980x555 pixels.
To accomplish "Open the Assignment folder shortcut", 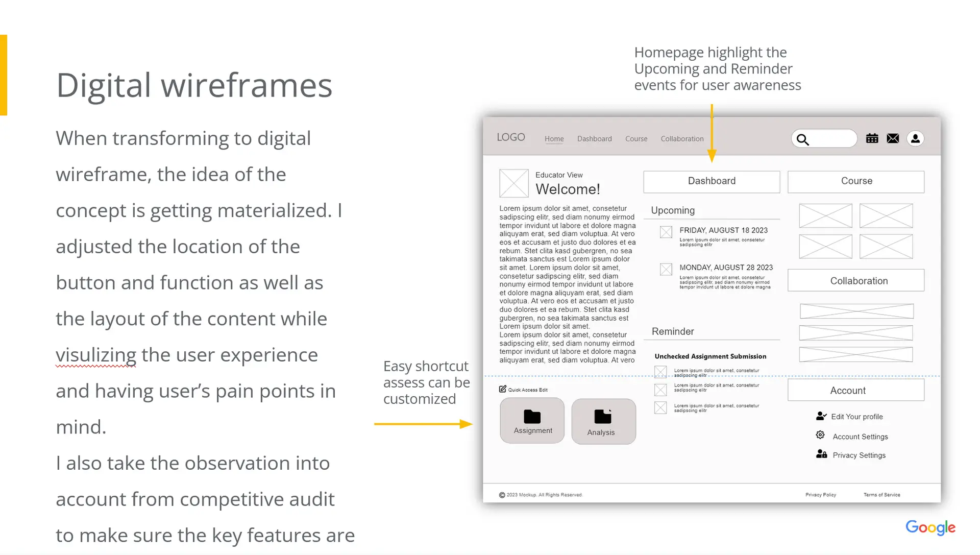I will 532,421.
